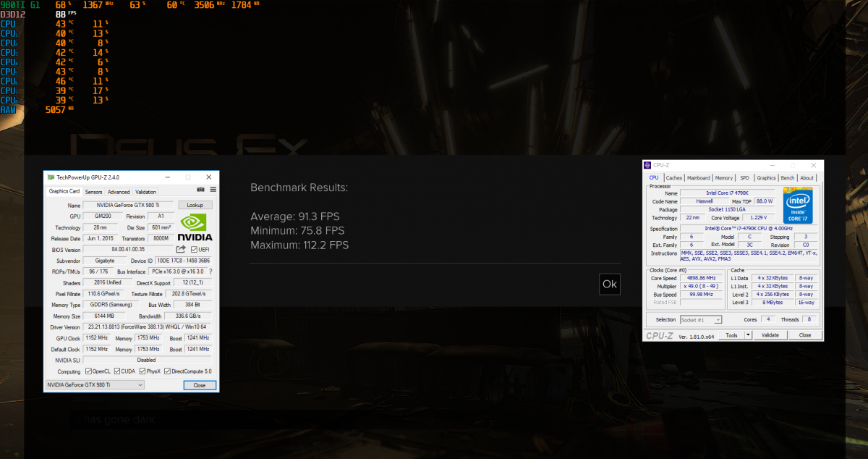
Task: Toggle the UEFI checkbox in GPU-Z
Action: click(195, 249)
